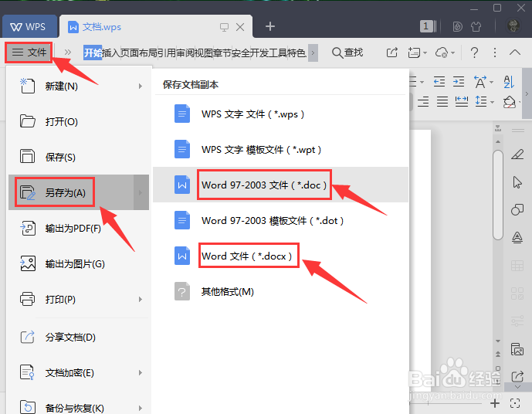Choose 文档加密(E) in file menu
532x414 pixels.
tap(79, 373)
